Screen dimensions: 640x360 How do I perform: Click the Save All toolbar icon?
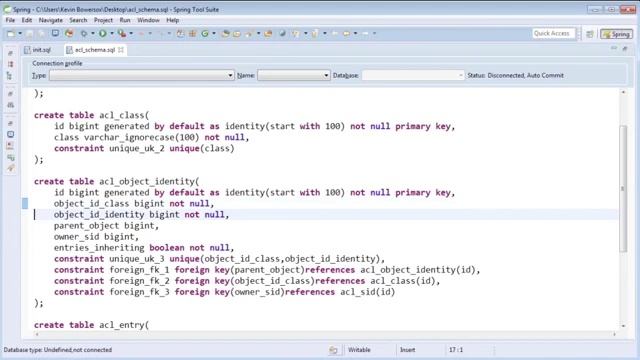pyautogui.click(x=42, y=34)
